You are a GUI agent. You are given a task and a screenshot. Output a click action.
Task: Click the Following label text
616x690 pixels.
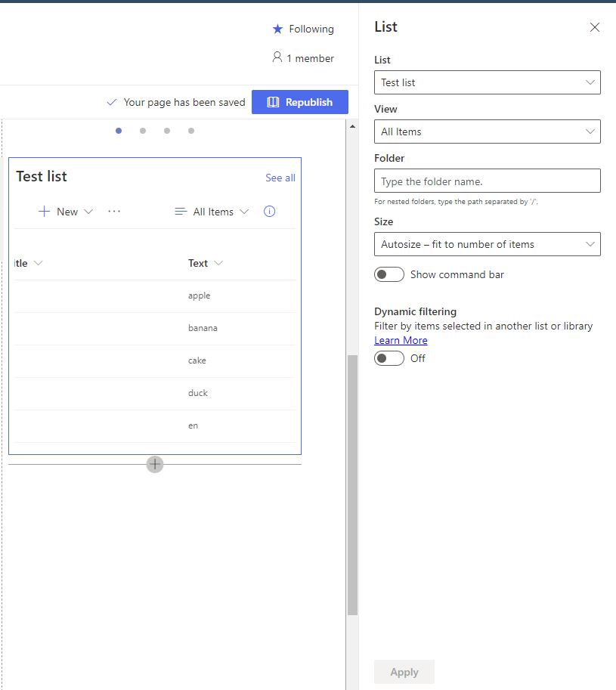(x=311, y=29)
